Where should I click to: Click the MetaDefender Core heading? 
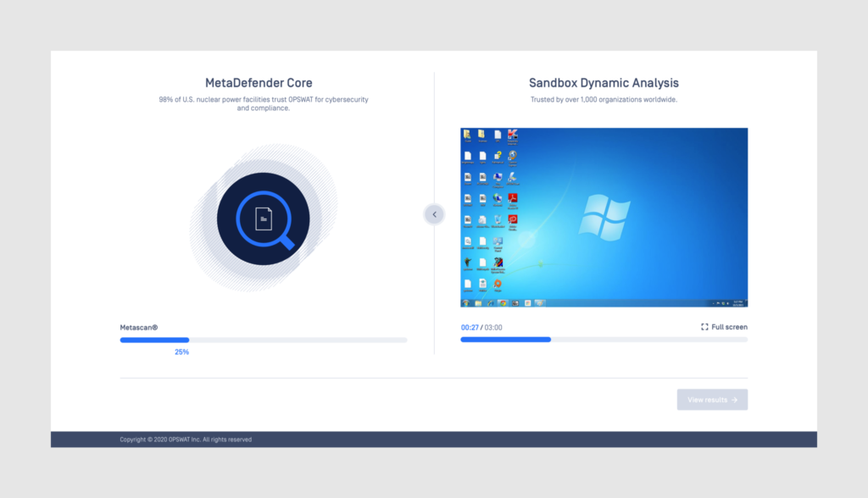tap(259, 83)
